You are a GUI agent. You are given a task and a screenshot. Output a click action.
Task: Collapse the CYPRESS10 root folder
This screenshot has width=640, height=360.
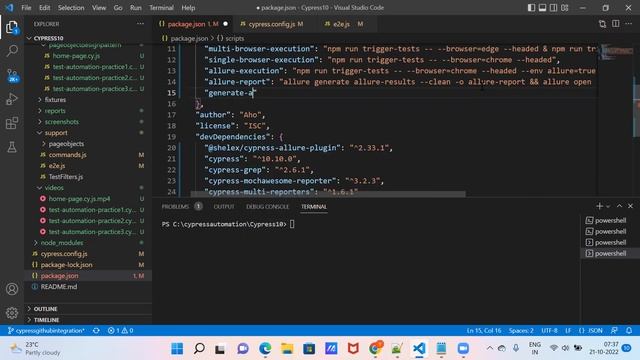click(48, 38)
